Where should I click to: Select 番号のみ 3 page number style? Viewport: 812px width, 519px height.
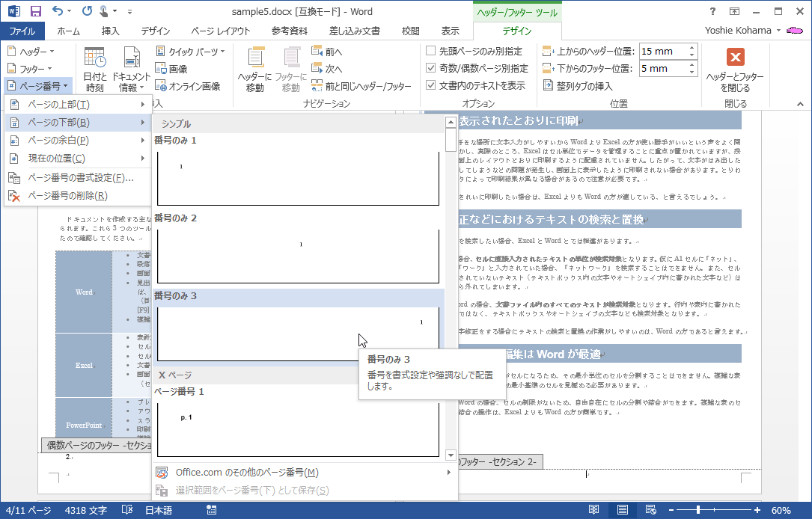click(299, 326)
